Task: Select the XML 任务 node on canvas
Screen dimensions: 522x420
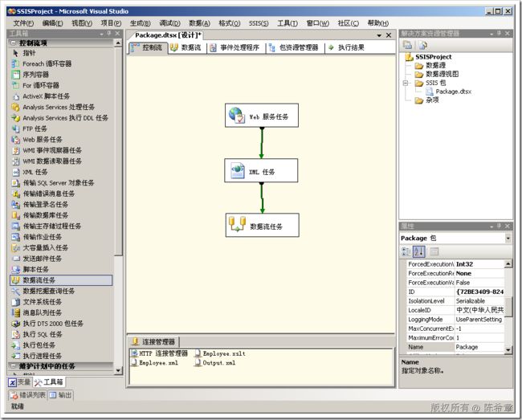Action: tap(261, 171)
